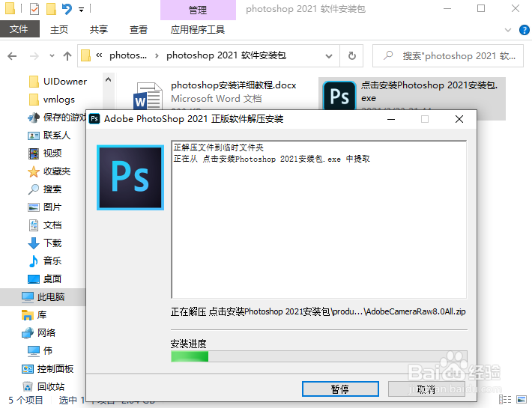Click the photos... breadcrumb segment
The width and height of the screenshot is (532, 408).
128,55
